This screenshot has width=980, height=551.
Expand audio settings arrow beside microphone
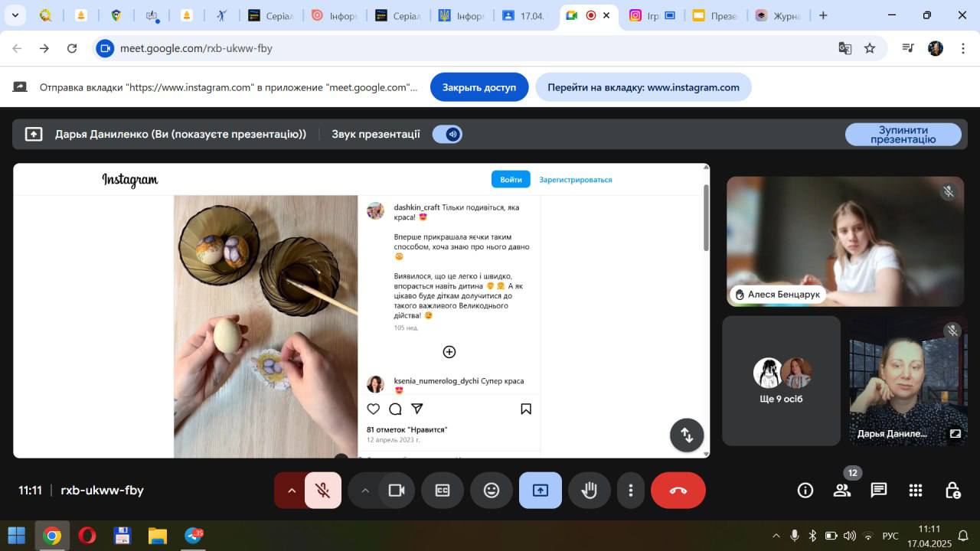click(291, 491)
